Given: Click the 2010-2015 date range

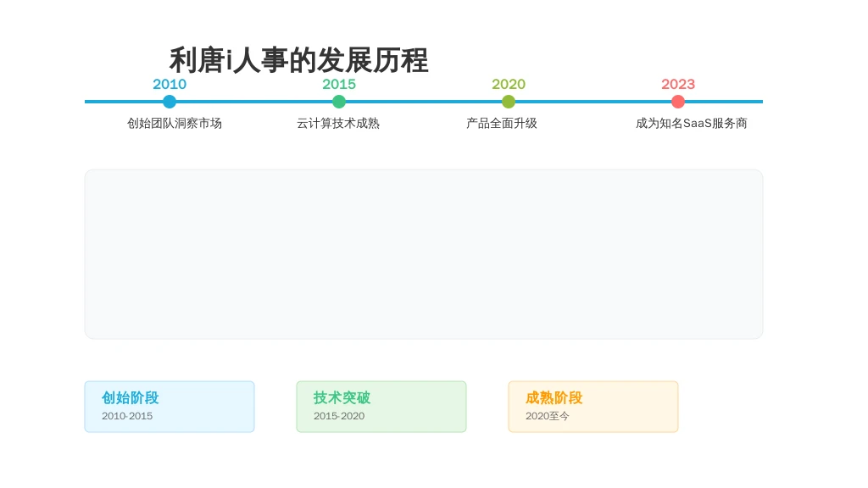Looking at the screenshot, I should click(x=127, y=416).
